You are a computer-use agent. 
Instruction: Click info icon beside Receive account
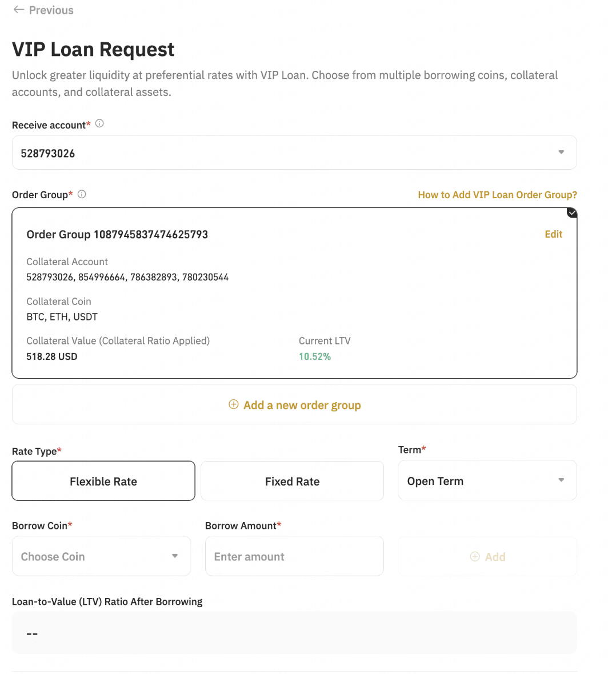(x=99, y=123)
